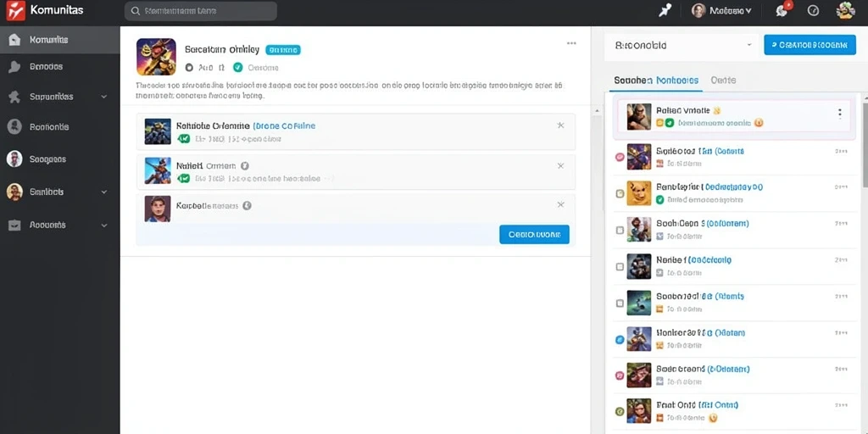Tick the checkbox beside the 'Nenbe f' row
Image resolution: width=868 pixels, height=434 pixels.
point(620,267)
